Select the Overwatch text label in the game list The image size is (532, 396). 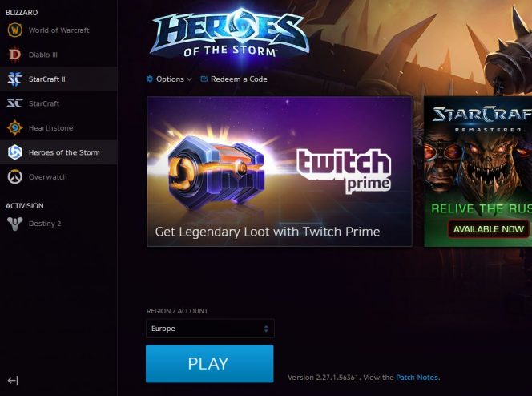[x=48, y=177]
